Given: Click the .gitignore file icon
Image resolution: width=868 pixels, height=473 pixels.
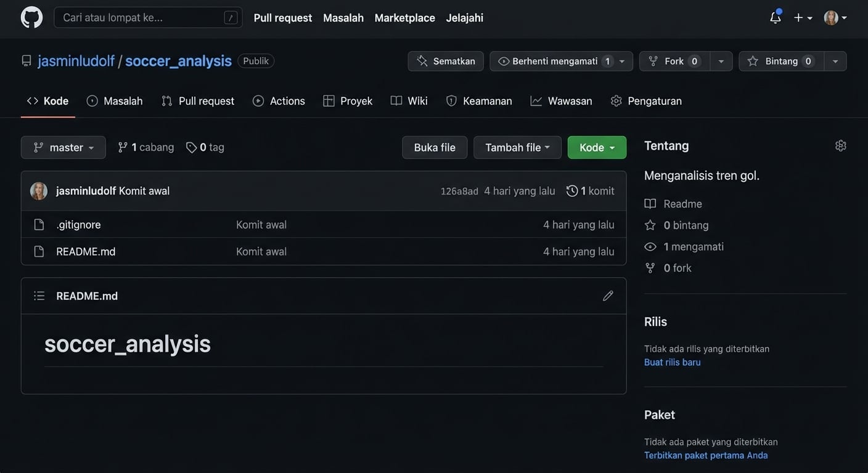Looking at the screenshot, I should click(x=39, y=225).
